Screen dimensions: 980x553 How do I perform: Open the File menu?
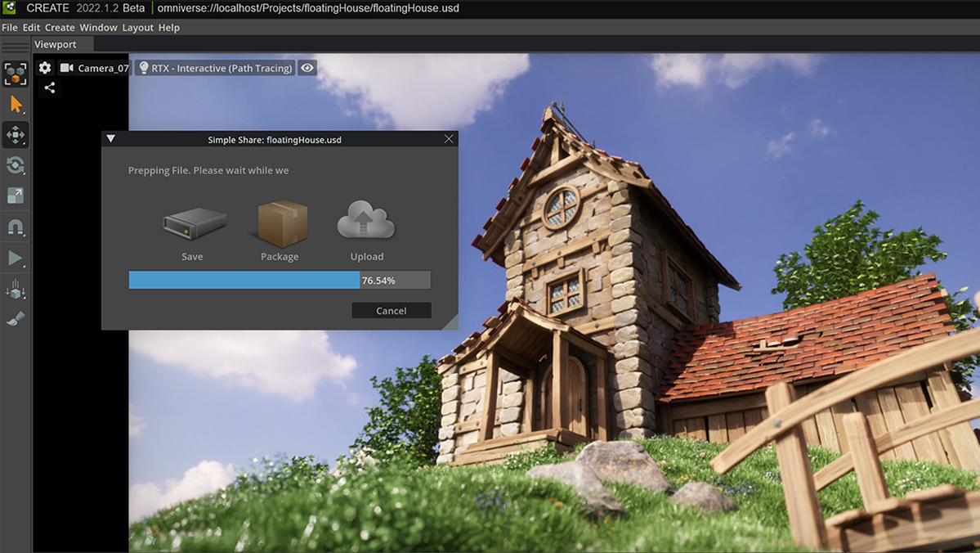point(10,28)
